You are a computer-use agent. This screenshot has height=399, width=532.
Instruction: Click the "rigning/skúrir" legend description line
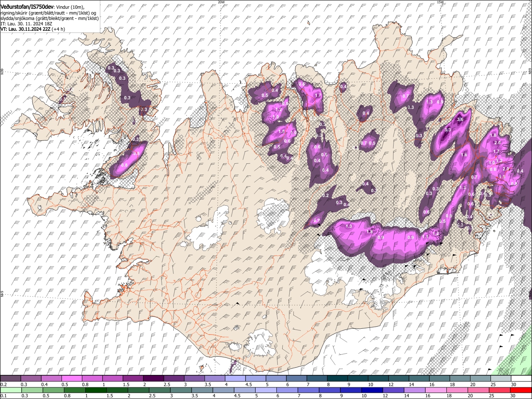49,12
